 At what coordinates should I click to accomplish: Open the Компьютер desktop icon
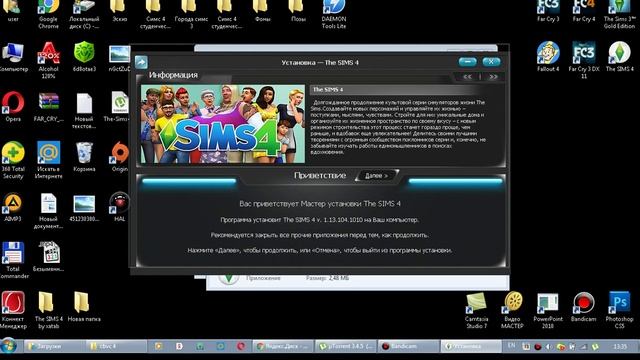(13, 57)
